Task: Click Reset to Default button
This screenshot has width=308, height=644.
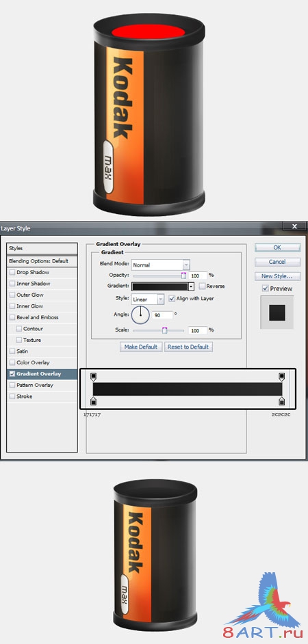Action: [x=188, y=347]
